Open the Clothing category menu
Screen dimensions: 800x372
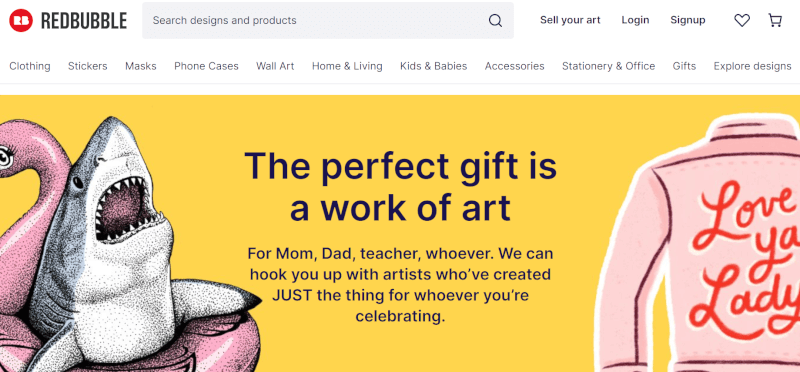(30, 66)
